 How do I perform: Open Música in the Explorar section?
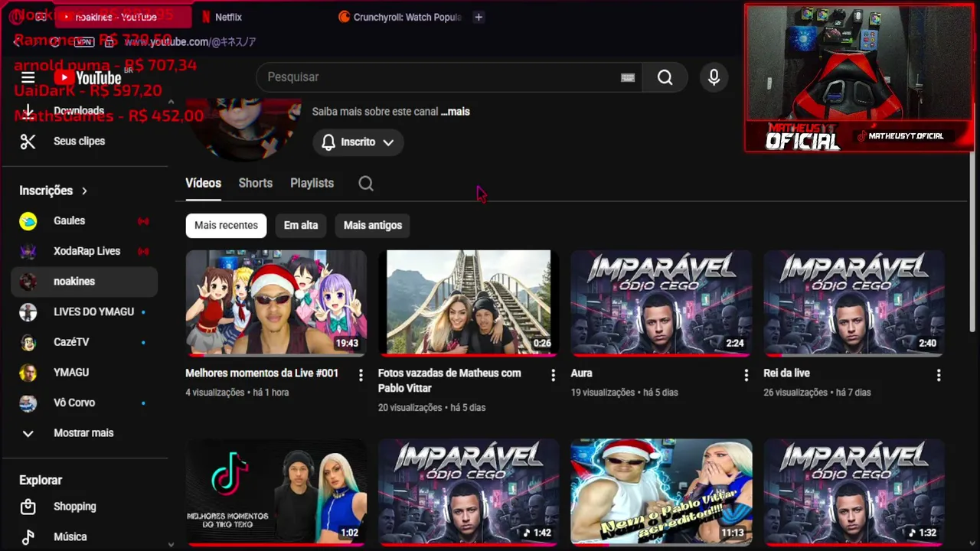tap(84, 536)
